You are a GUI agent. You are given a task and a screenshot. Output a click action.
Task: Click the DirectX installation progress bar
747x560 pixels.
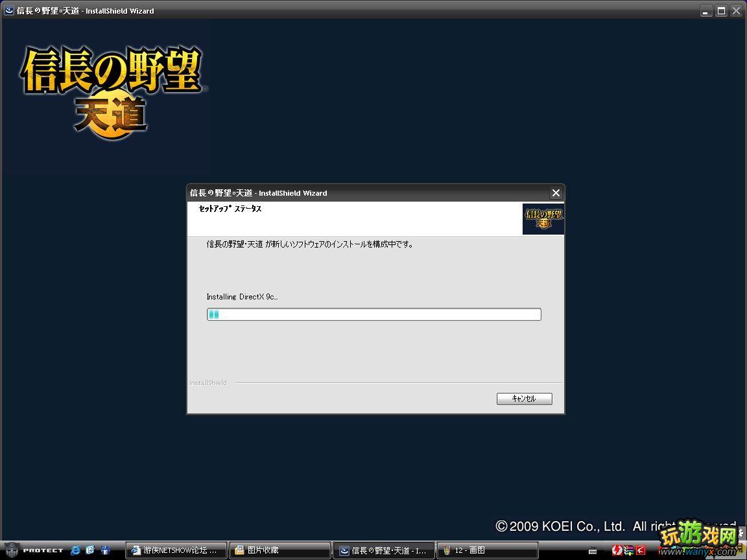pyautogui.click(x=373, y=314)
